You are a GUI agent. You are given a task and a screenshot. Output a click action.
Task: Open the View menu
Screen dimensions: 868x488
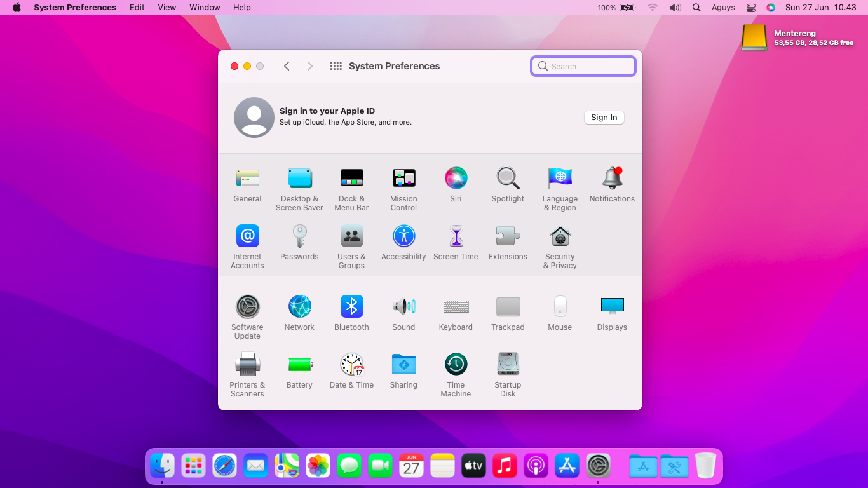[x=166, y=7]
